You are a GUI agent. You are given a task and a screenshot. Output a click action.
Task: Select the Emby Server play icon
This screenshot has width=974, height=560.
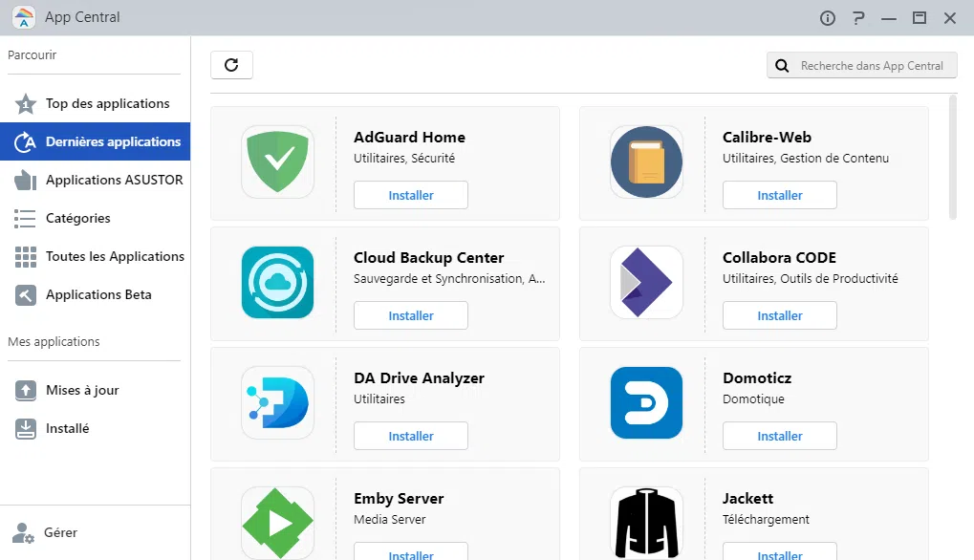[277, 522]
